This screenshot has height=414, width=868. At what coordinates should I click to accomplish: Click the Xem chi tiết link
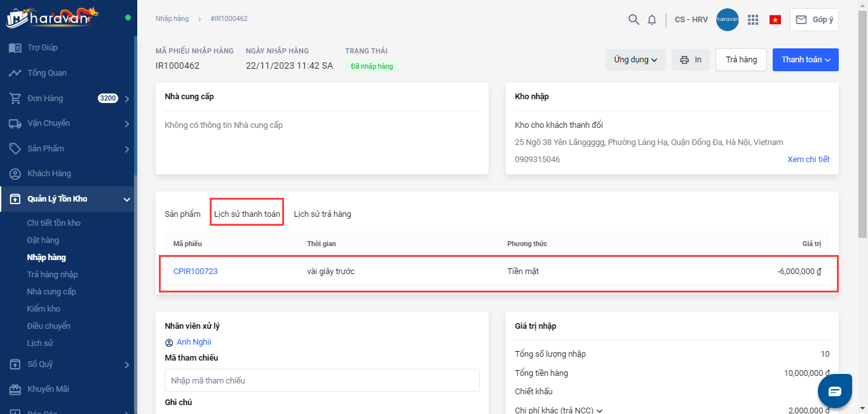click(x=808, y=160)
